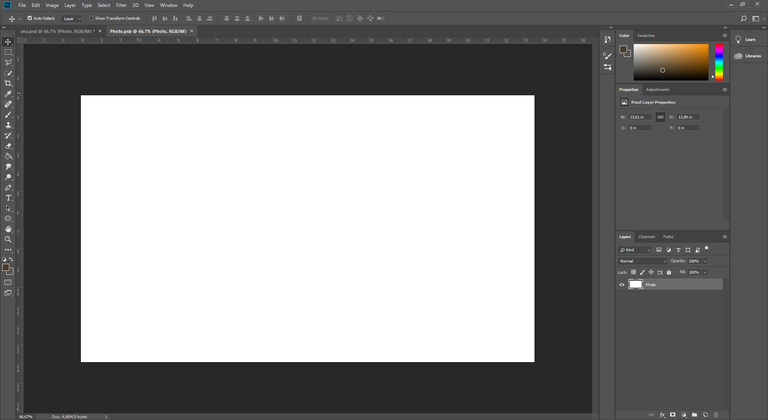Select the History Brush tool
The height and width of the screenshot is (420, 768).
tap(8, 135)
